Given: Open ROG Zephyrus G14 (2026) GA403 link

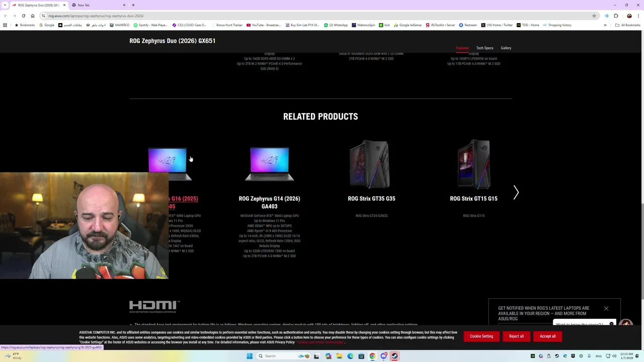Looking at the screenshot, I should coord(269,202).
